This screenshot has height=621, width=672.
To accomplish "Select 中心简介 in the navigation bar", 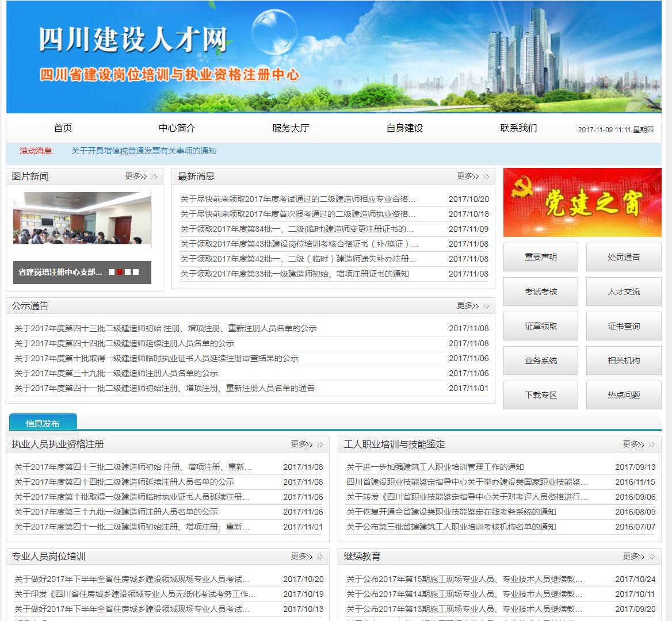I will point(177,128).
